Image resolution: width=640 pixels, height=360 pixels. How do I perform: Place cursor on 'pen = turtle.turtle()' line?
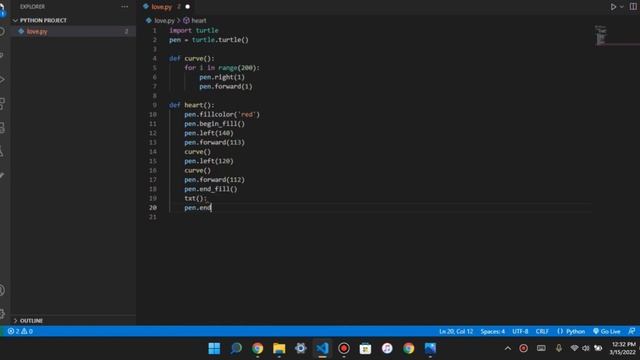pyautogui.click(x=209, y=40)
